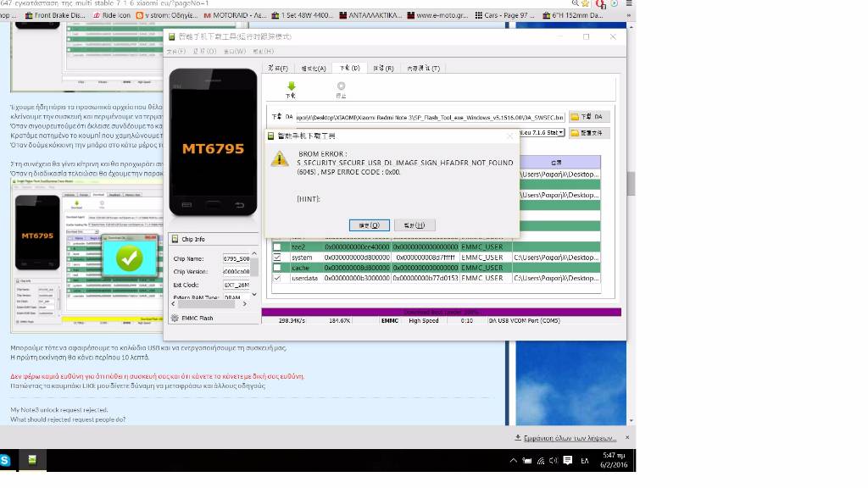868x488 pixels.
Task: Switch to the Readback (R) tab
Action: (x=383, y=68)
